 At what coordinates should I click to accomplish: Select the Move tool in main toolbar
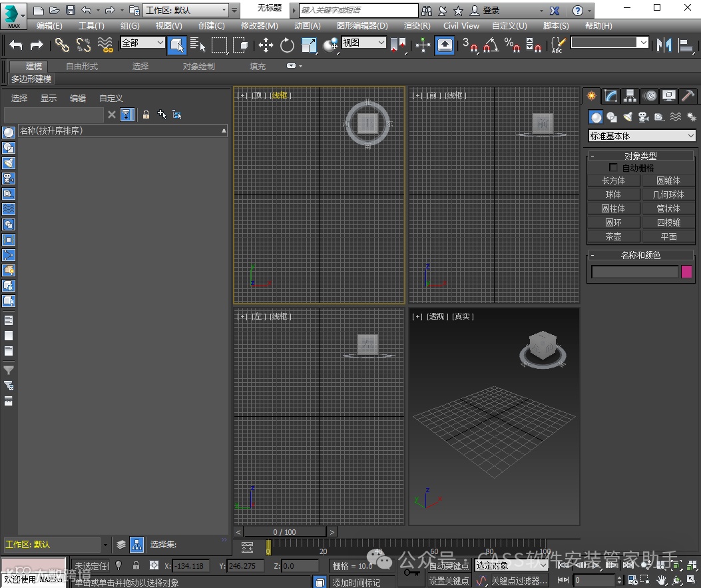pos(266,45)
